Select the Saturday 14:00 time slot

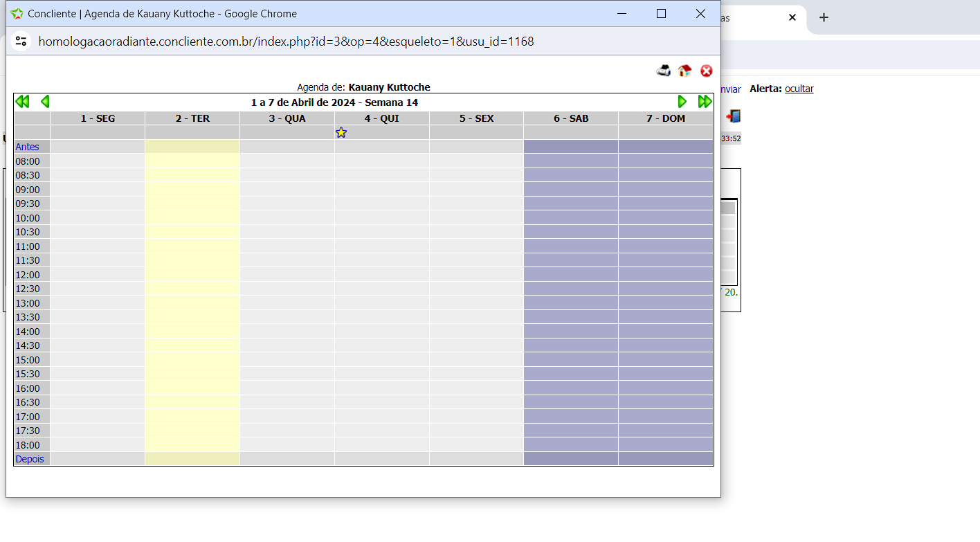(x=570, y=332)
